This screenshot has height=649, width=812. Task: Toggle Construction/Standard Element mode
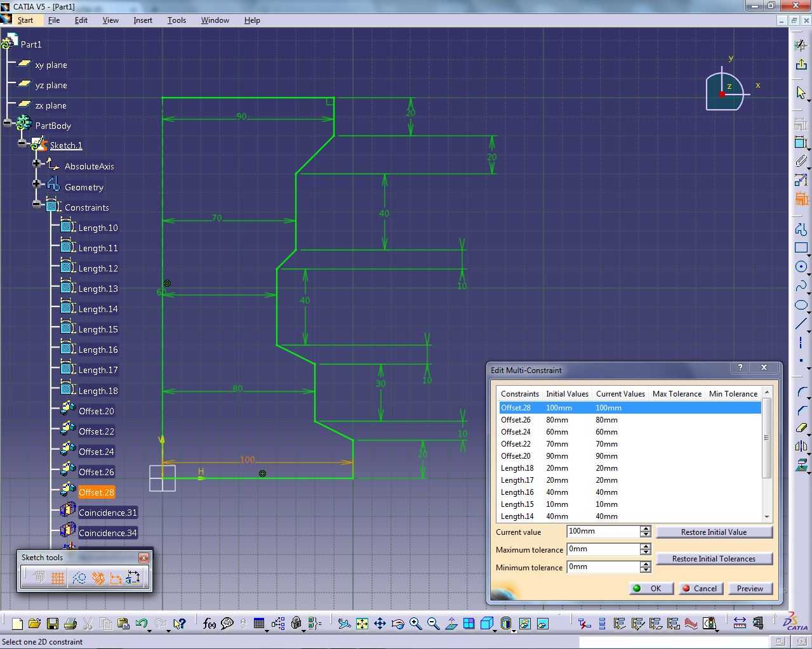click(79, 578)
